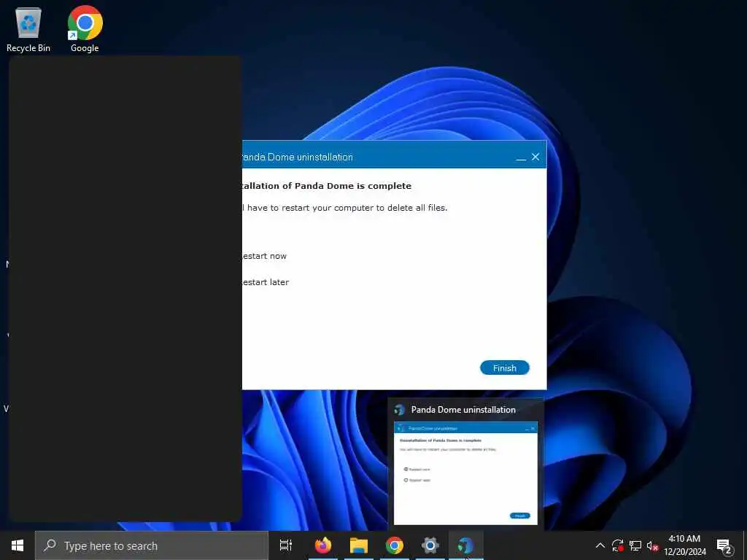747x560 pixels.
Task: Click the muted volume tray icon
Action: [x=652, y=545]
